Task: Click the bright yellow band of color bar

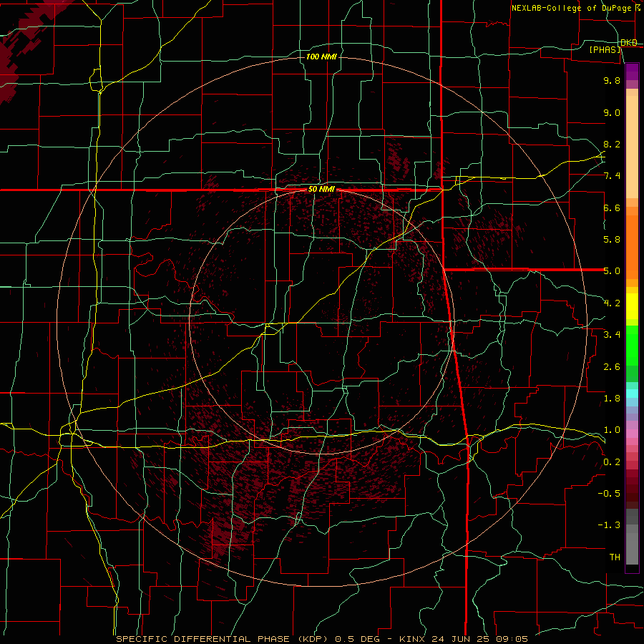Action: (x=632, y=306)
